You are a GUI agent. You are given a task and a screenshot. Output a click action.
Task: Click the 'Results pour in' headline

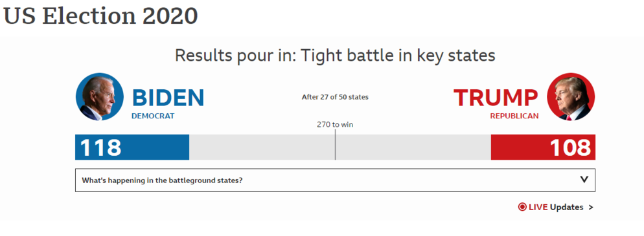(335, 55)
